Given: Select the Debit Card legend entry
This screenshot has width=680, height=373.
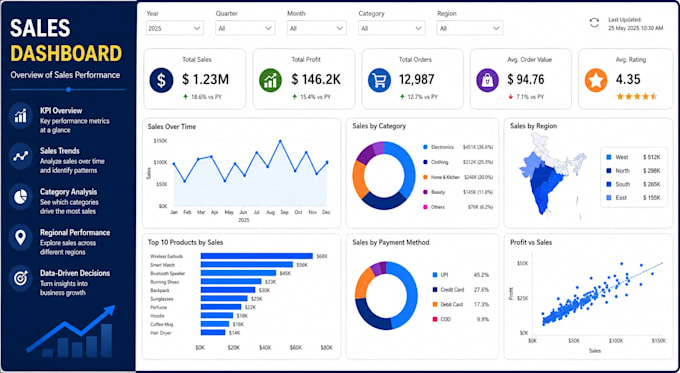Looking at the screenshot, I should pos(461,304).
